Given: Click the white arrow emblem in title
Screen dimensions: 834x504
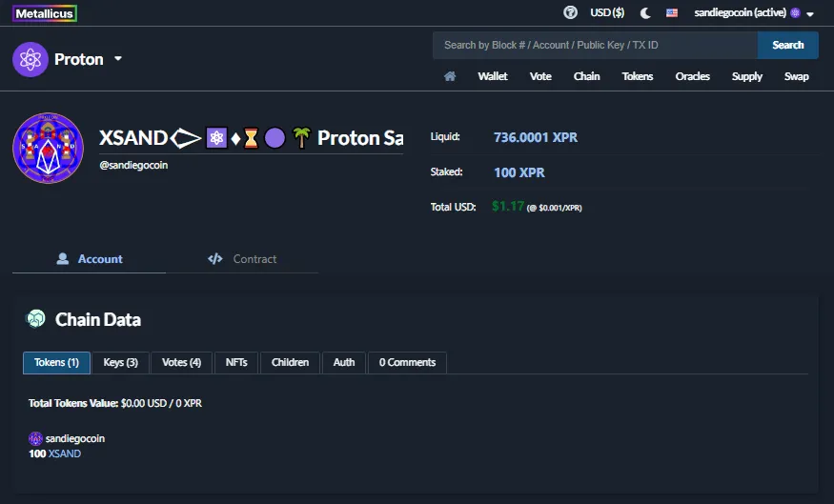Looking at the screenshot, I should (x=185, y=138).
